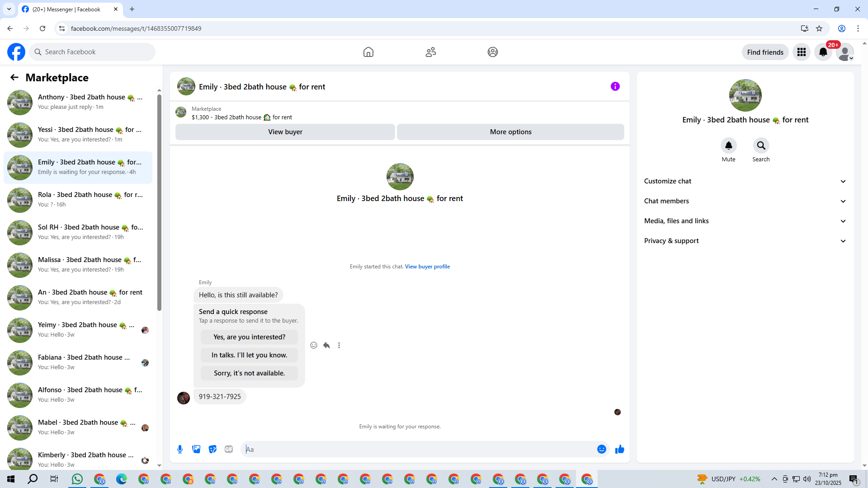868x488 pixels.
Task: Reply to the quick response message
Action: click(326, 345)
